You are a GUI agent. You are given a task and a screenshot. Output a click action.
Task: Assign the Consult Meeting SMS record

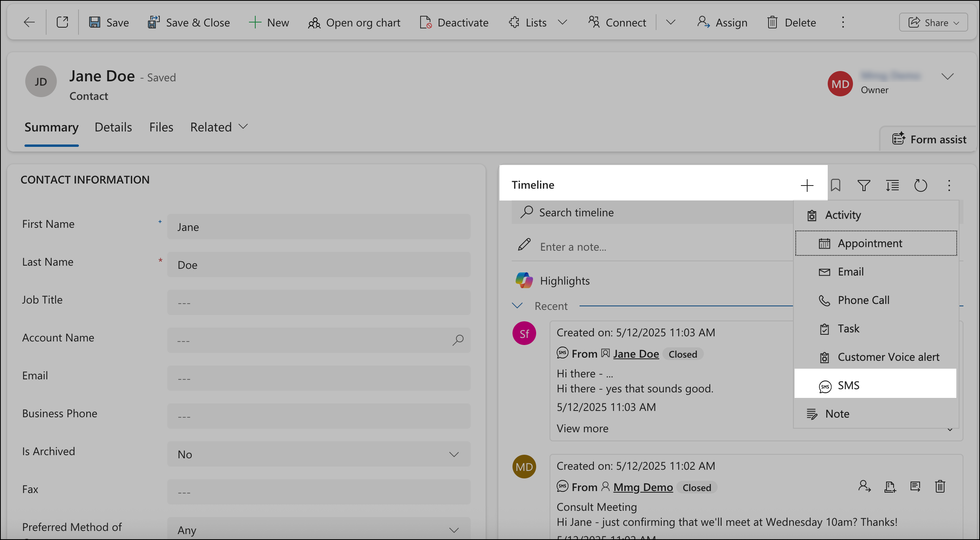[865, 486]
